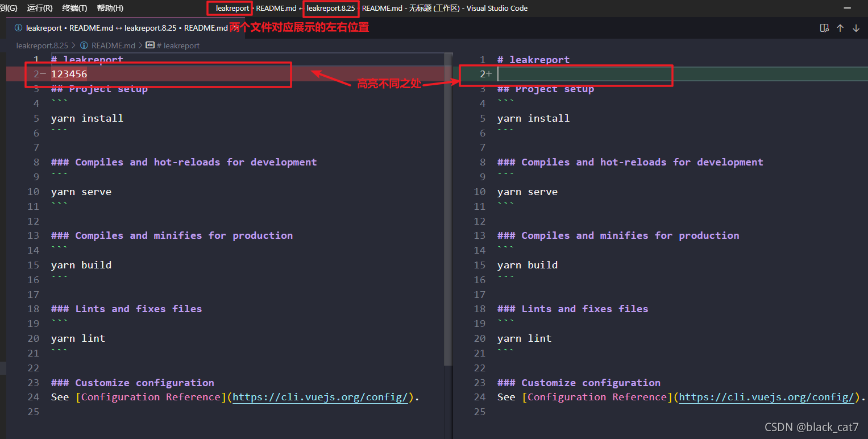868x439 pixels.
Task: Click the minus marker on left line 2
Action: point(43,74)
